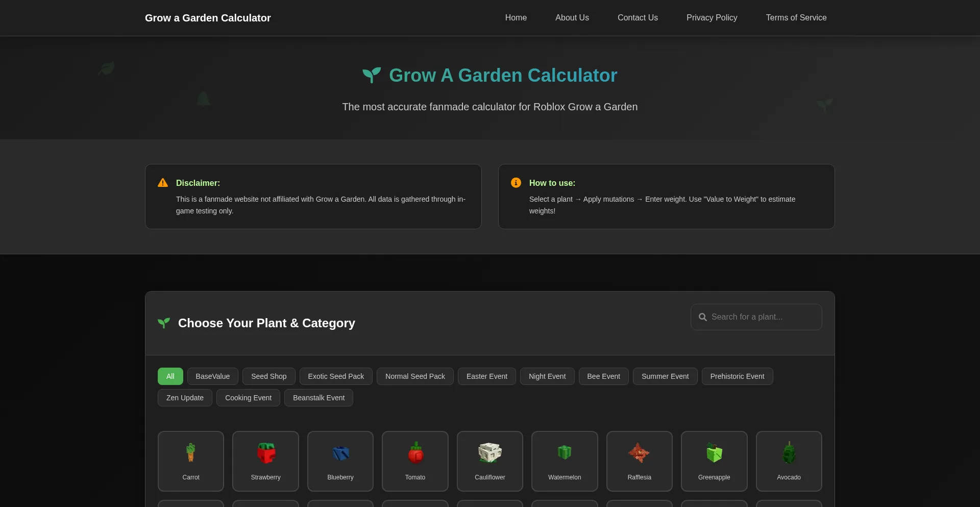This screenshot has height=507, width=980.
Task: Filter by Exotic Seed Pack
Action: pos(336,376)
